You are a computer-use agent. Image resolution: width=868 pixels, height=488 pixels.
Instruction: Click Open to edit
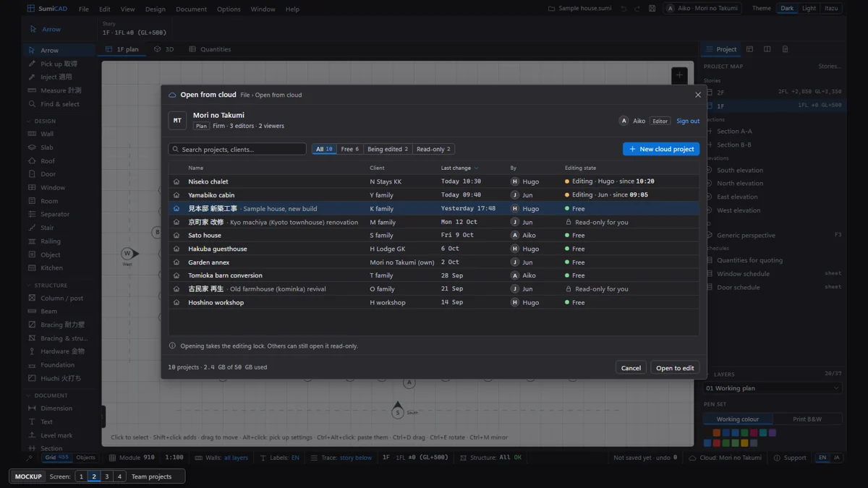[x=675, y=368]
